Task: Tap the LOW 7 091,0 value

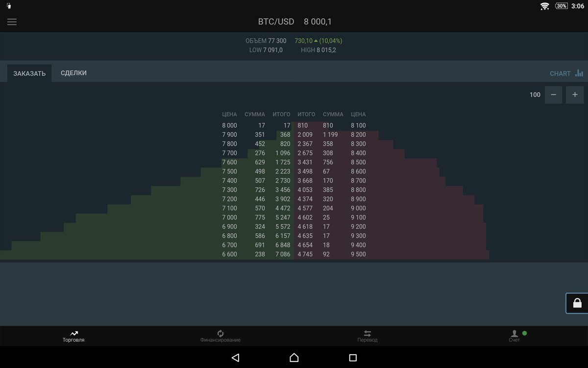Action: [266, 50]
